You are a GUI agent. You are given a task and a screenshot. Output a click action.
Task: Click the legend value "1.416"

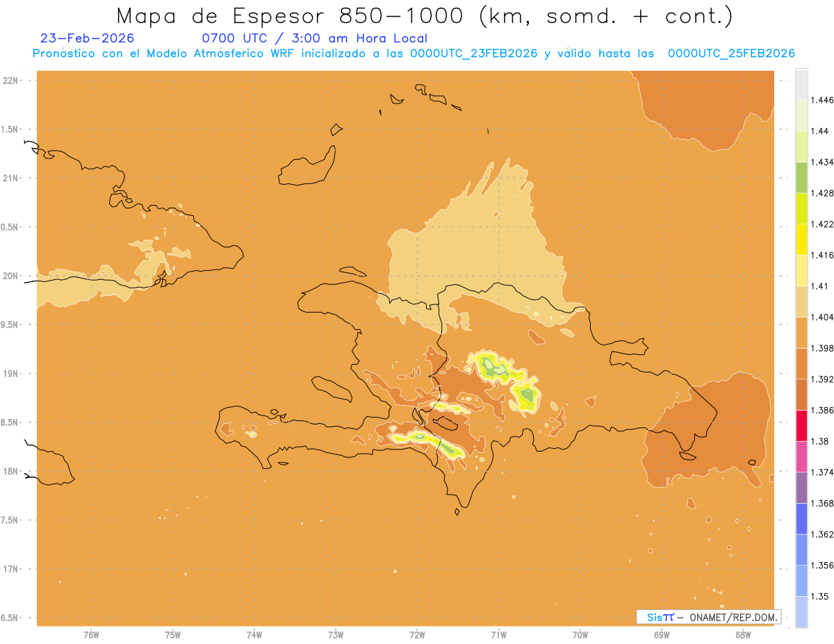pyautogui.click(x=824, y=255)
